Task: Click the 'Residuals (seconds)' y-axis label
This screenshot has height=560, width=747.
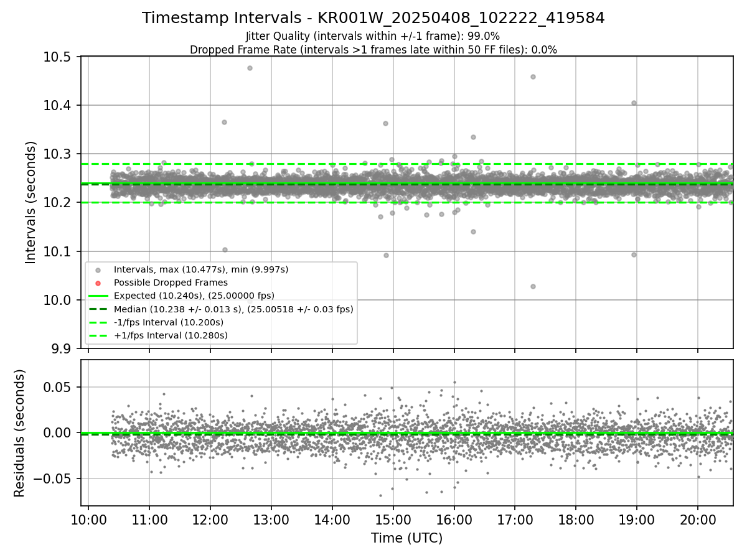Action: 20,433
